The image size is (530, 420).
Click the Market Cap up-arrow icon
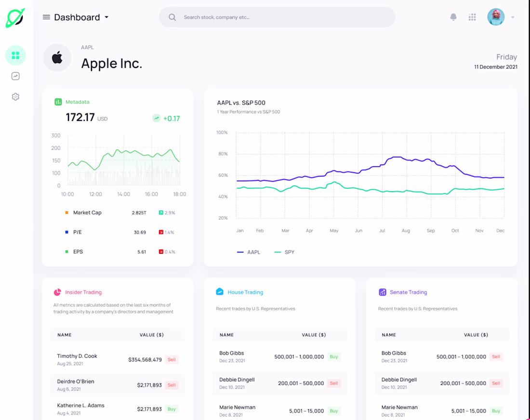click(x=161, y=212)
